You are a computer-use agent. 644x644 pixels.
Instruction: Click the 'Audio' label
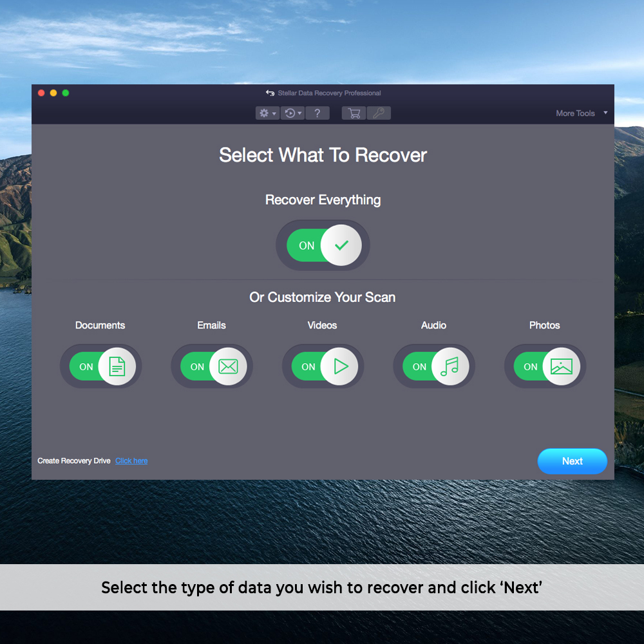click(x=433, y=325)
